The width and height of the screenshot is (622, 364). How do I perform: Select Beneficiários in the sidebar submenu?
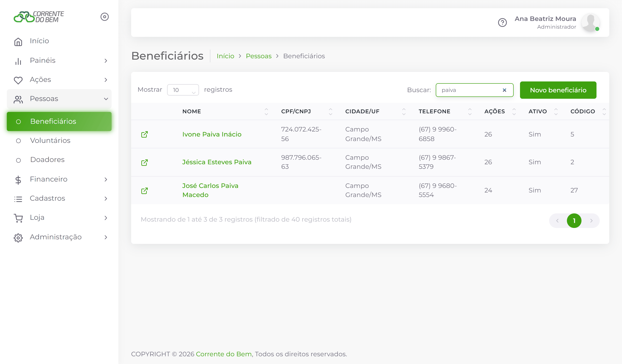click(59, 121)
